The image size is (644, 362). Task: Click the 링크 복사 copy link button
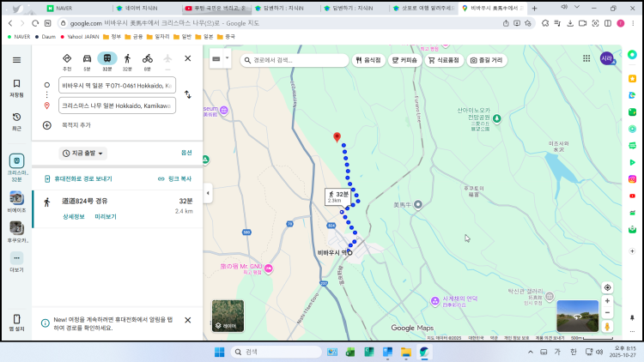coord(174,178)
